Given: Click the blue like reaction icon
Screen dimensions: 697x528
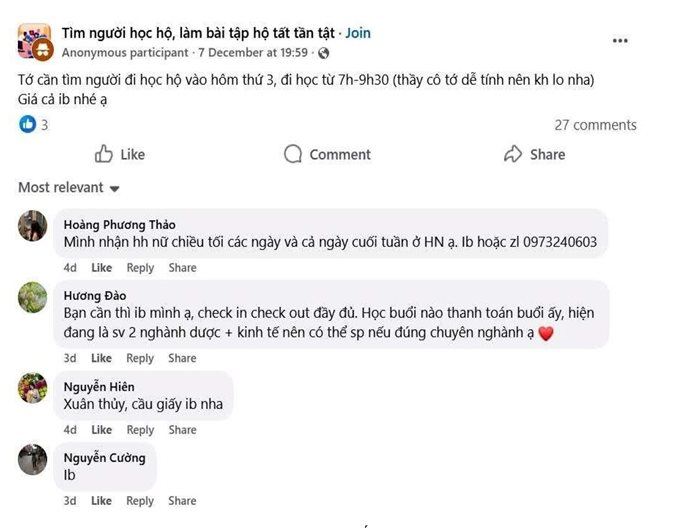Looking at the screenshot, I should click(x=27, y=125).
